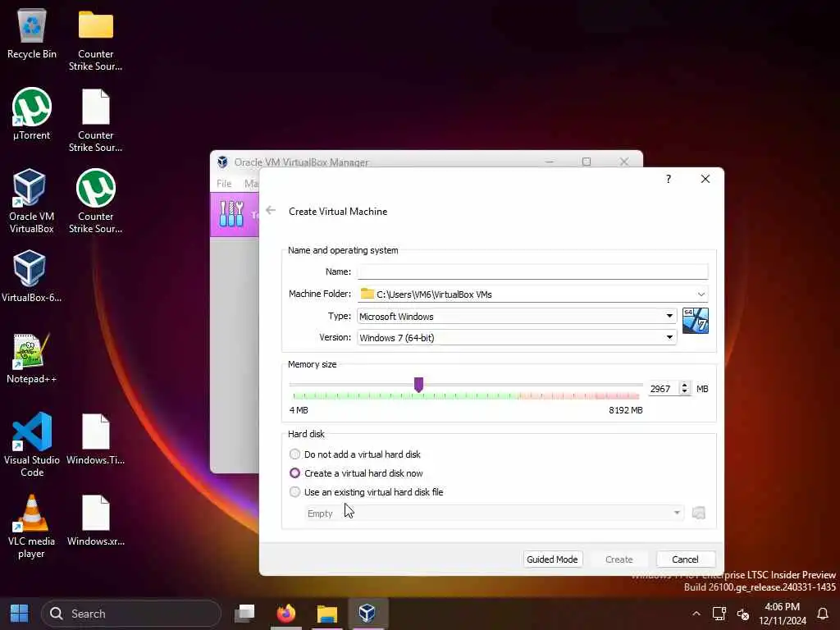Select the Counter Strike Source torrent icon
This screenshot has width=840, height=630.
click(95, 202)
